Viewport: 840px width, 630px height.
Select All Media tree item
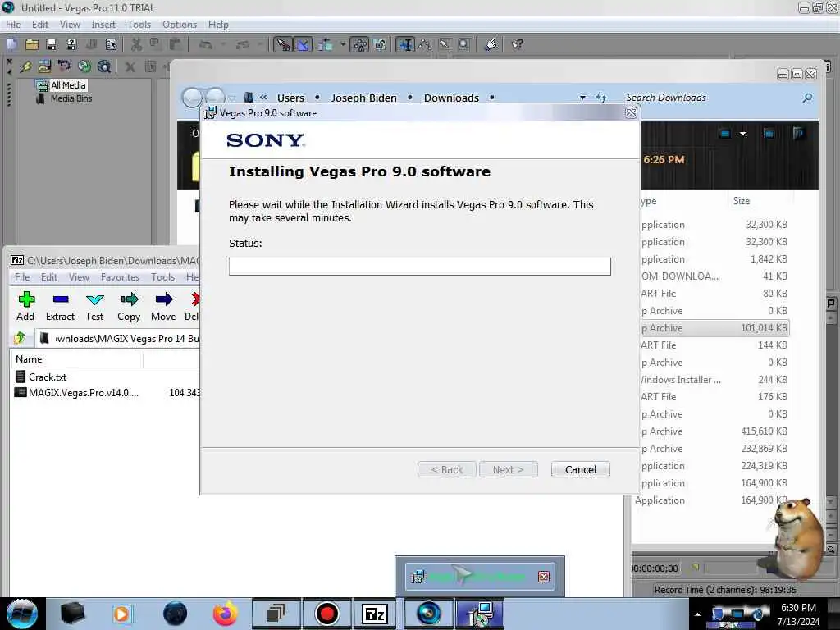(x=68, y=85)
